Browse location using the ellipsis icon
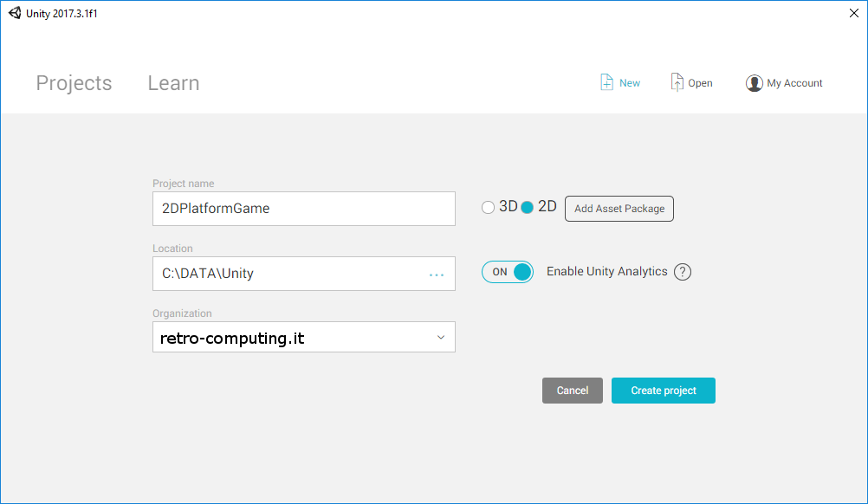Image resolution: width=868 pixels, height=504 pixels. [x=437, y=275]
